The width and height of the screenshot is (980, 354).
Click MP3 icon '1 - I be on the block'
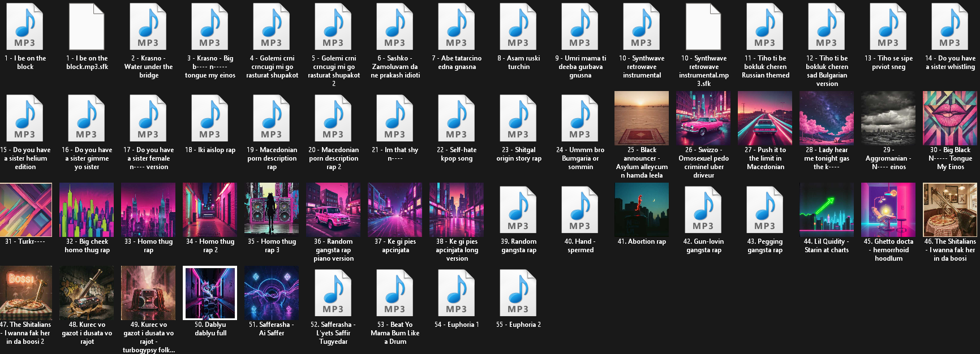pyautogui.click(x=25, y=27)
